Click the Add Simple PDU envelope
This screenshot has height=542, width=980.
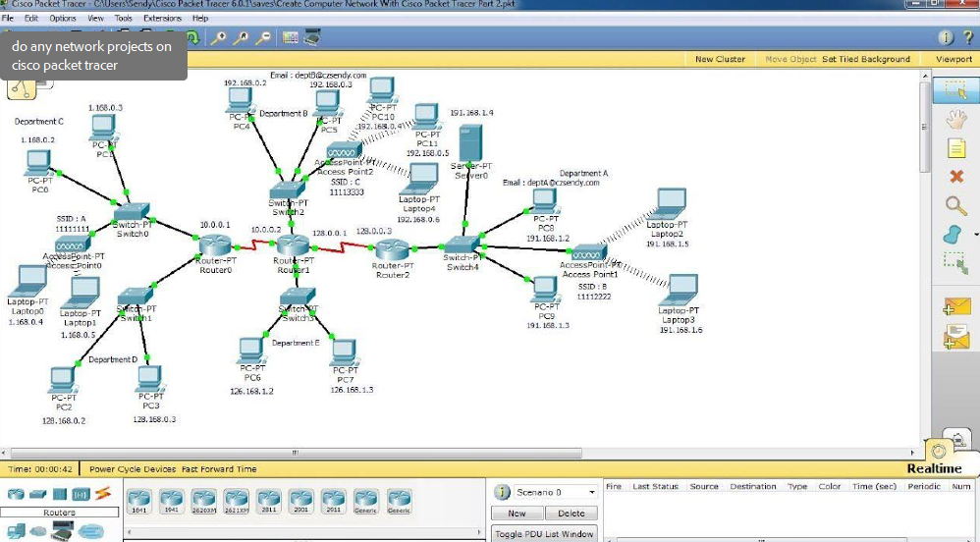click(x=956, y=306)
